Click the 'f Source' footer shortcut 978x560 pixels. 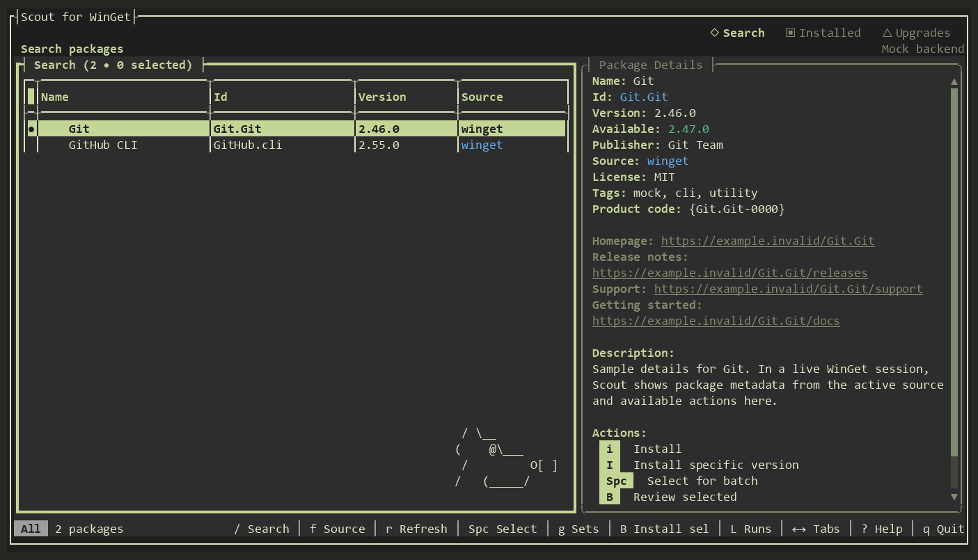point(338,529)
